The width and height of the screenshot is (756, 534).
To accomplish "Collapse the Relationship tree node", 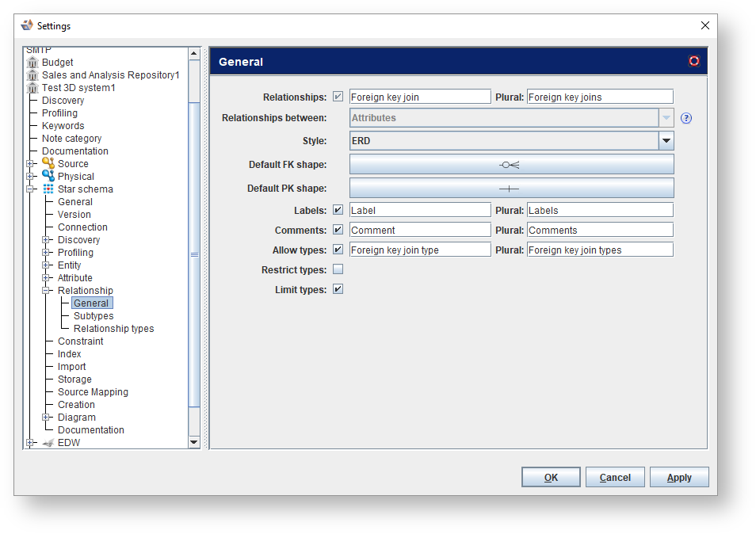I will click(46, 291).
